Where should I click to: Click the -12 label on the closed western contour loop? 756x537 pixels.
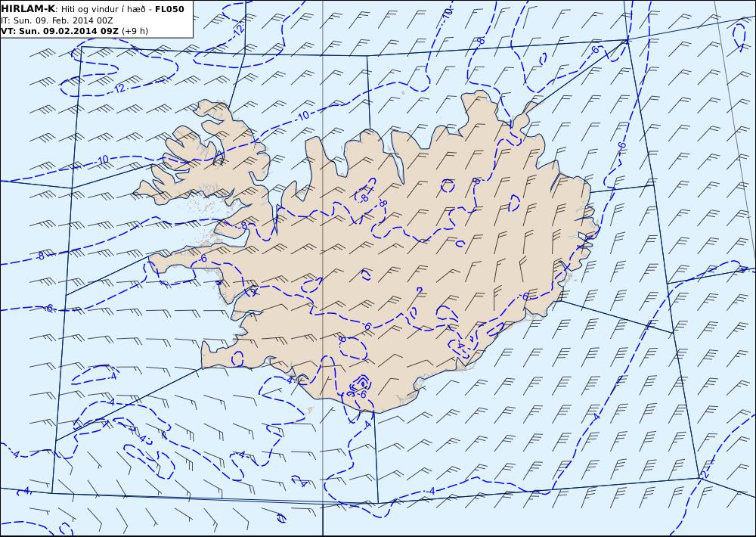[x=119, y=88]
